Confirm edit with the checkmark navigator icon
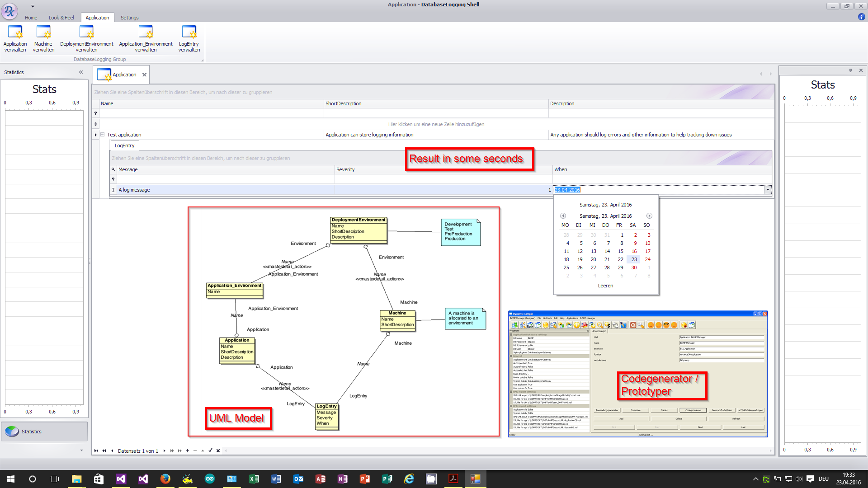 point(211,450)
